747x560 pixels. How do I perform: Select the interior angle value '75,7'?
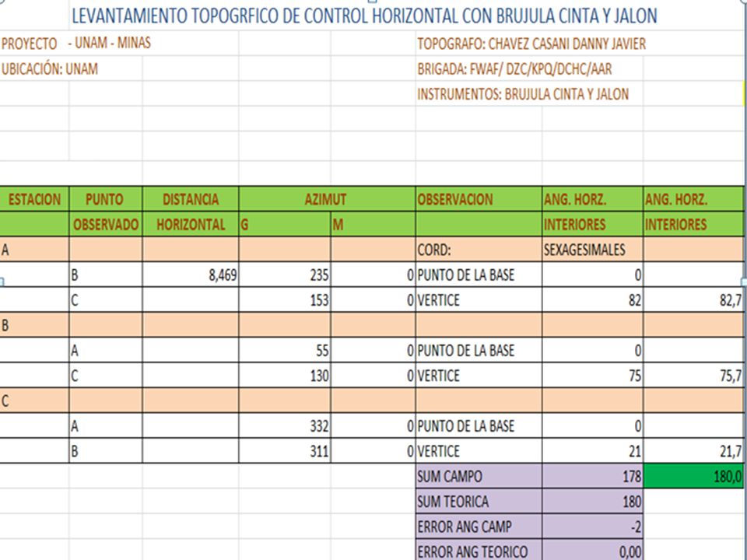pos(693,376)
